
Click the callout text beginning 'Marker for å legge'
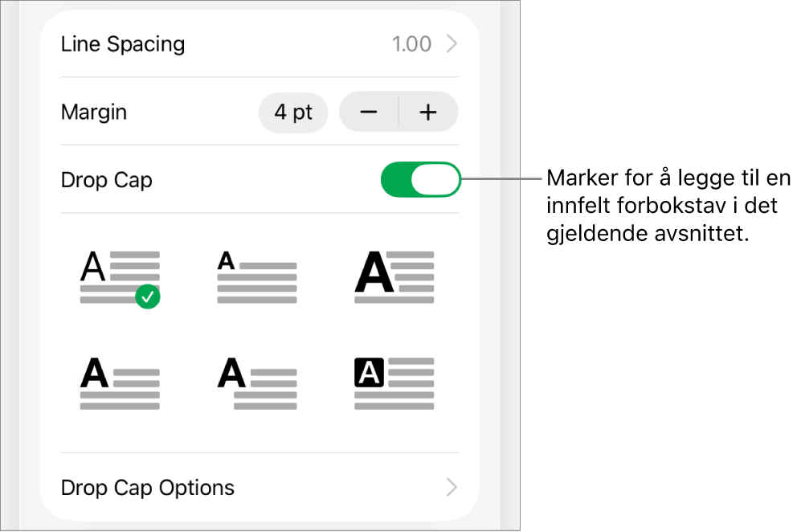668,206
